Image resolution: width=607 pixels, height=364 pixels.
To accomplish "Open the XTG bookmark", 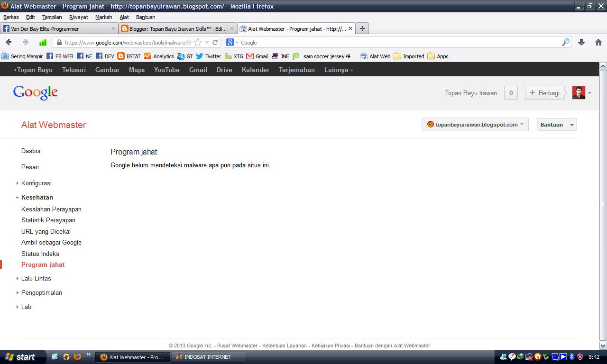I will 234,56.
